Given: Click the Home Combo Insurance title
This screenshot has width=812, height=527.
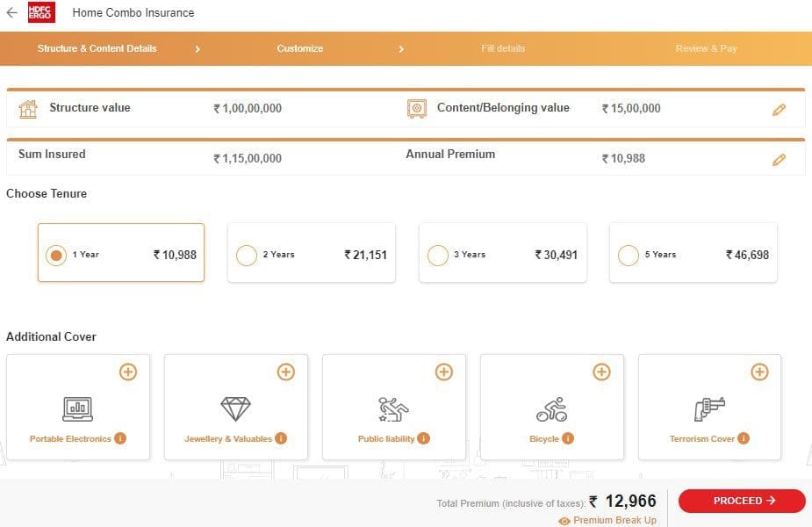Looking at the screenshot, I should point(133,13).
